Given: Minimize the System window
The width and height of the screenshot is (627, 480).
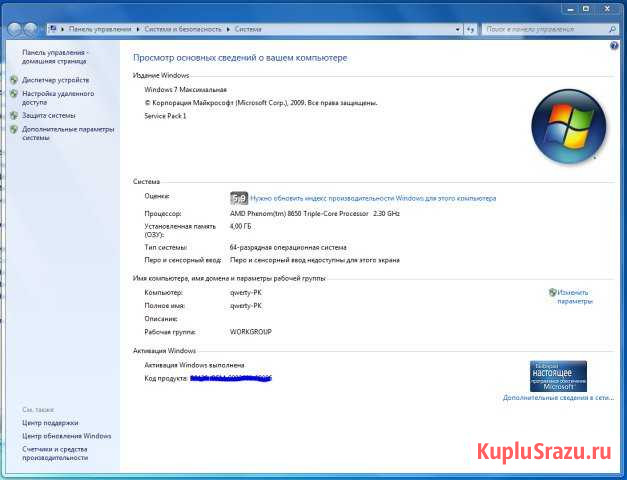Looking at the screenshot, I should click(x=571, y=9).
